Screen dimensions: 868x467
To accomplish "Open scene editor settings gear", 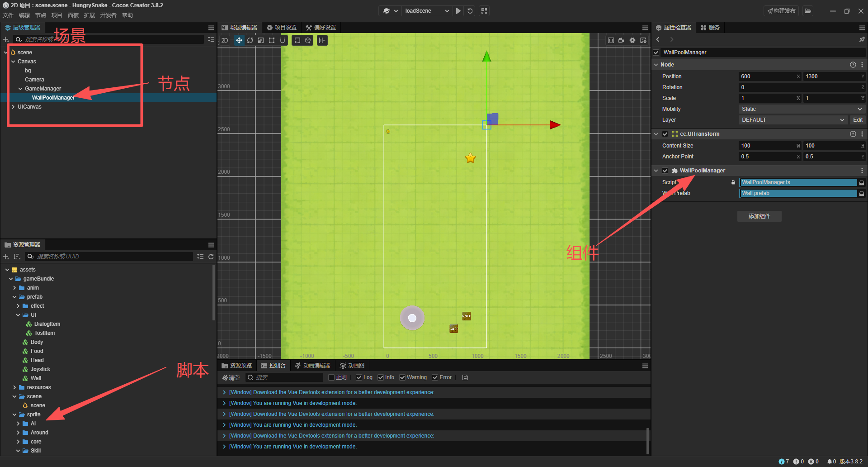I will [632, 40].
